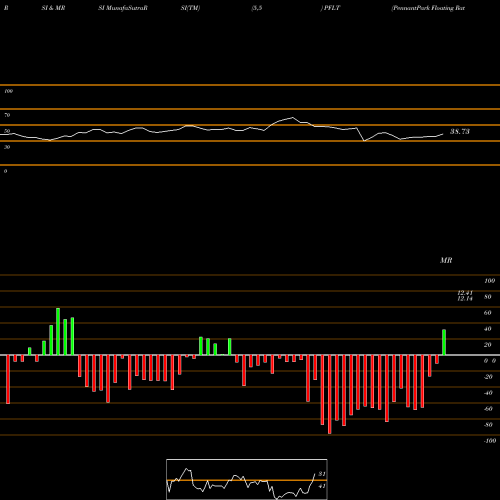
Task: Click the 40 label on MR axis
Action: pos(488,329)
